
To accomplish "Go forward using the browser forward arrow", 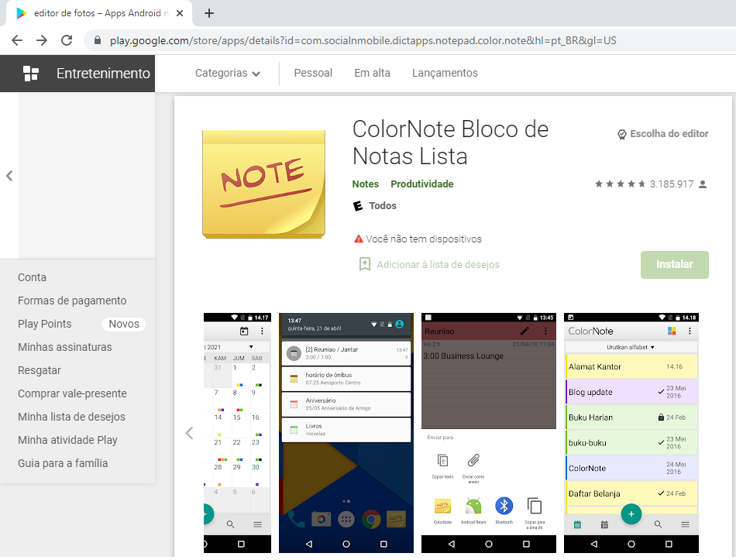I will (x=42, y=40).
